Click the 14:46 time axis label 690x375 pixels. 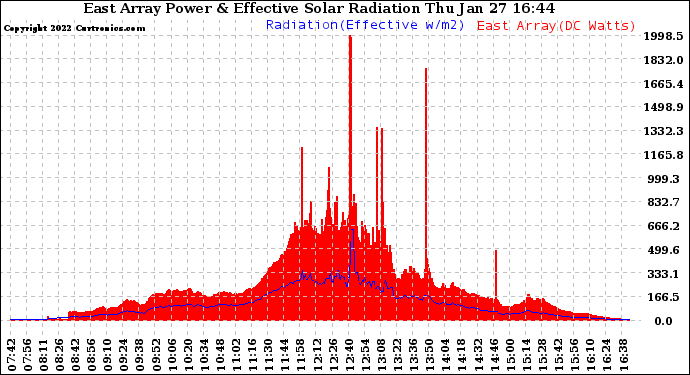494,355
